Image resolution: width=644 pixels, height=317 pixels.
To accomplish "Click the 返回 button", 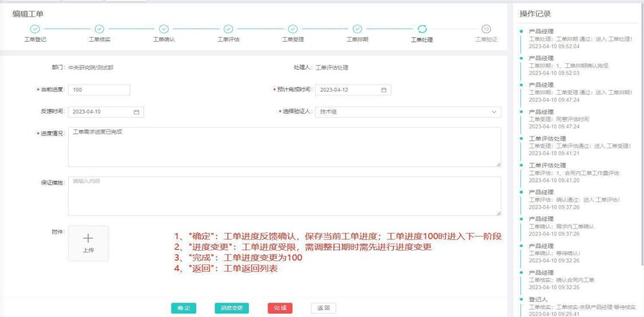I will tap(323, 308).
